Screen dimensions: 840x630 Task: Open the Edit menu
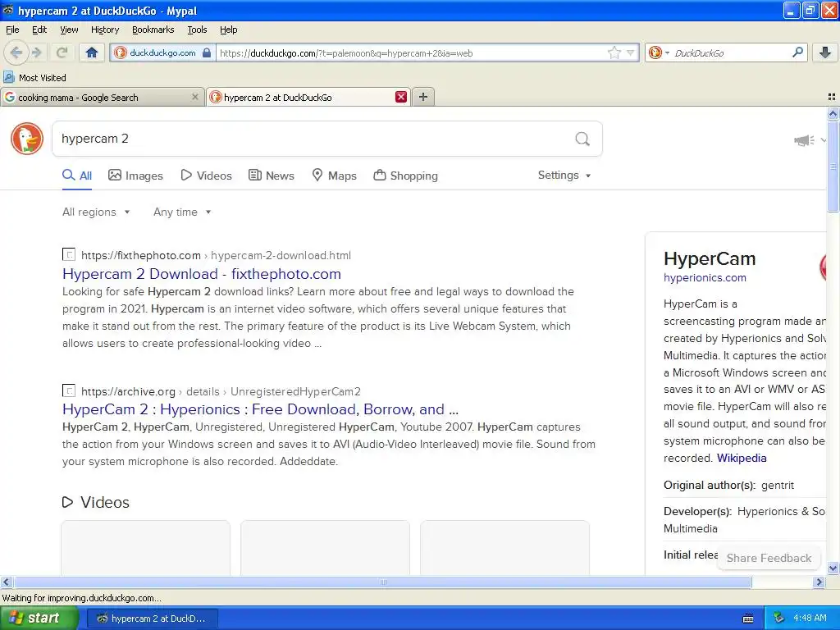(39, 30)
